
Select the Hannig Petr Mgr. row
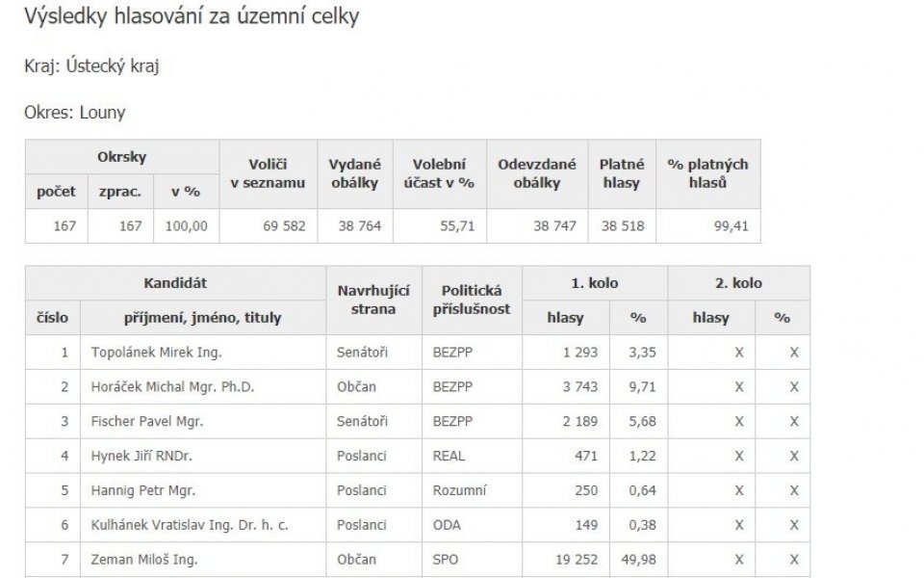(x=417, y=490)
